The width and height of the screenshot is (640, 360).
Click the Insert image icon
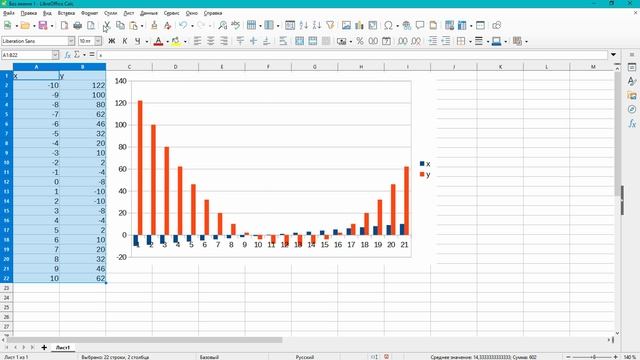click(346, 25)
